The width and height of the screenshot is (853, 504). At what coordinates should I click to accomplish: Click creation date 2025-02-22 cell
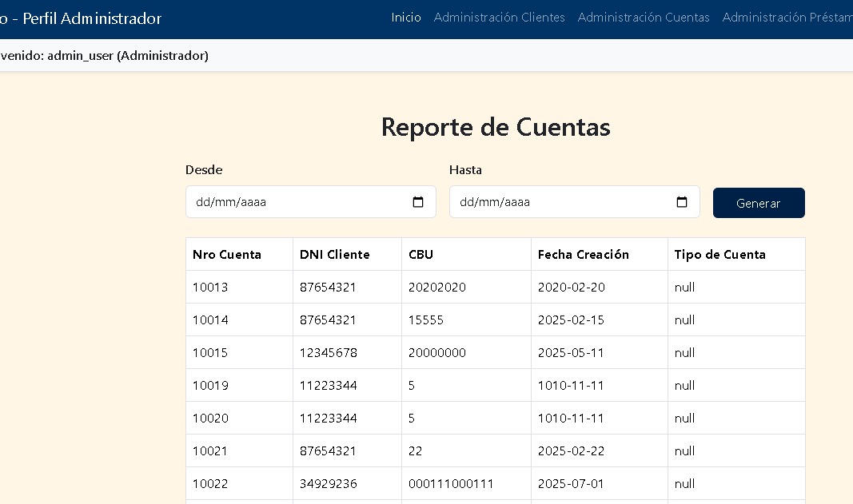[x=571, y=451]
